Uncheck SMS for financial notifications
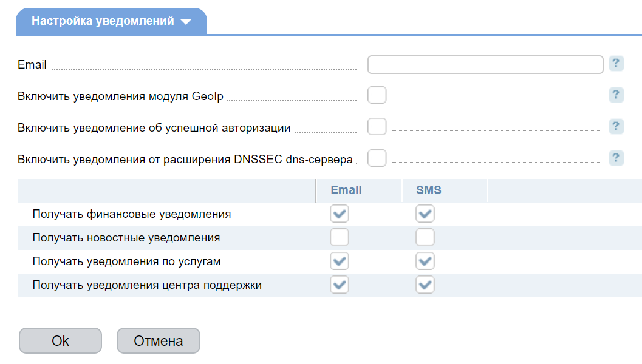The width and height of the screenshot is (642, 364). 425,214
